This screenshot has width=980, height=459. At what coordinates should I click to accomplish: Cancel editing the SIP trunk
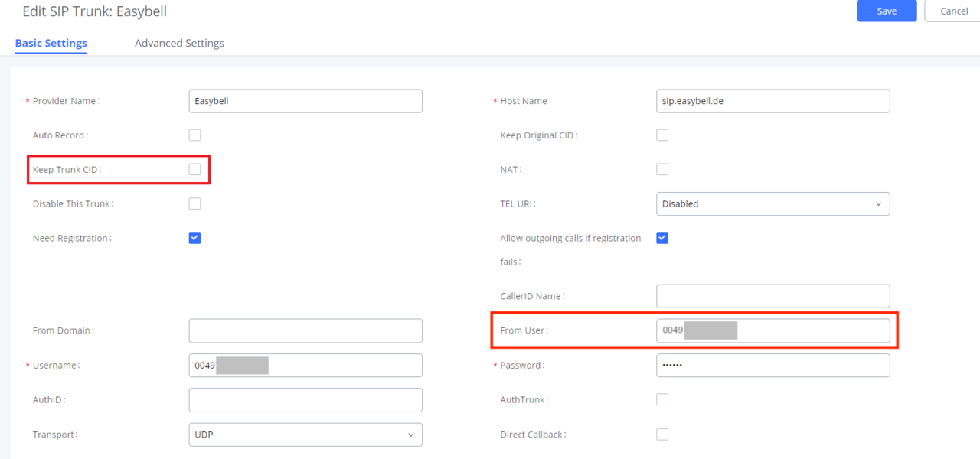pyautogui.click(x=953, y=11)
